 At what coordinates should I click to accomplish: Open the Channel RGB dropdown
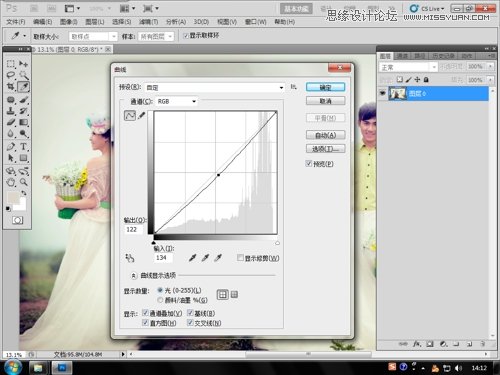[176, 101]
